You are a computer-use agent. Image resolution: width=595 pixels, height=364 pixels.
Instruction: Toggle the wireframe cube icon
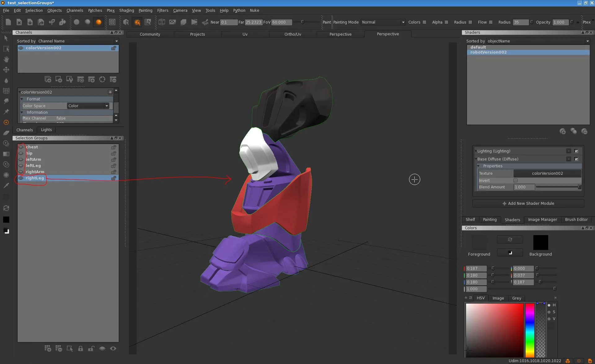[162, 22]
